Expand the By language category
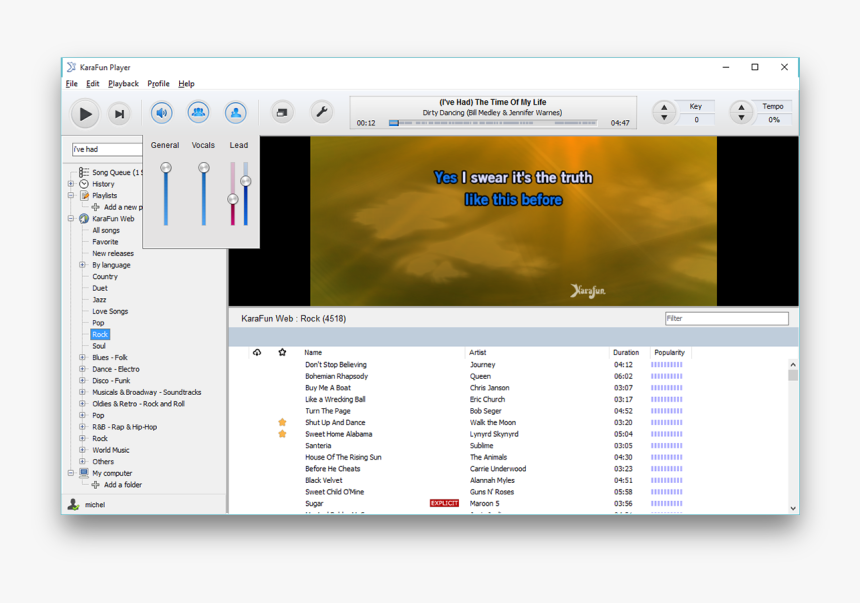 click(83, 265)
